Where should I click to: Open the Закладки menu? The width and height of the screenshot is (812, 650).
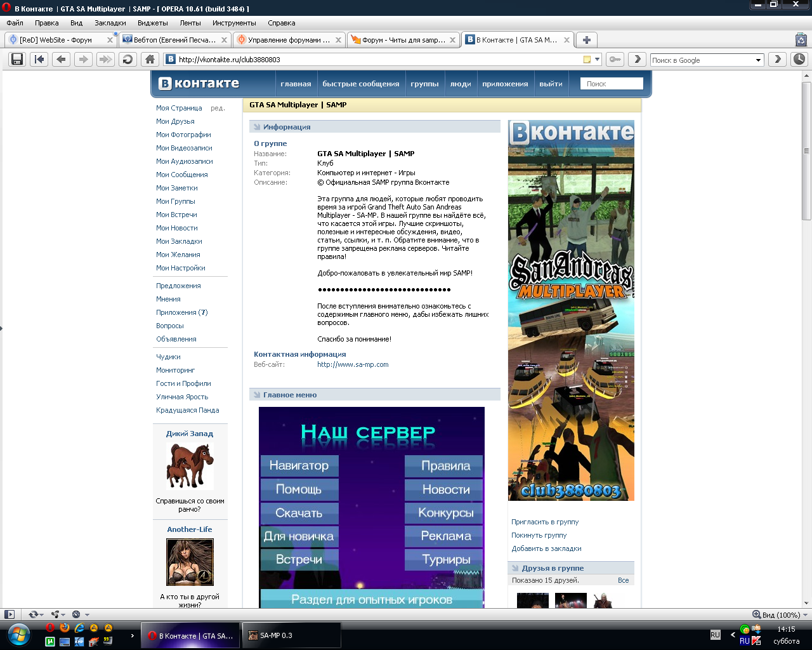(110, 23)
